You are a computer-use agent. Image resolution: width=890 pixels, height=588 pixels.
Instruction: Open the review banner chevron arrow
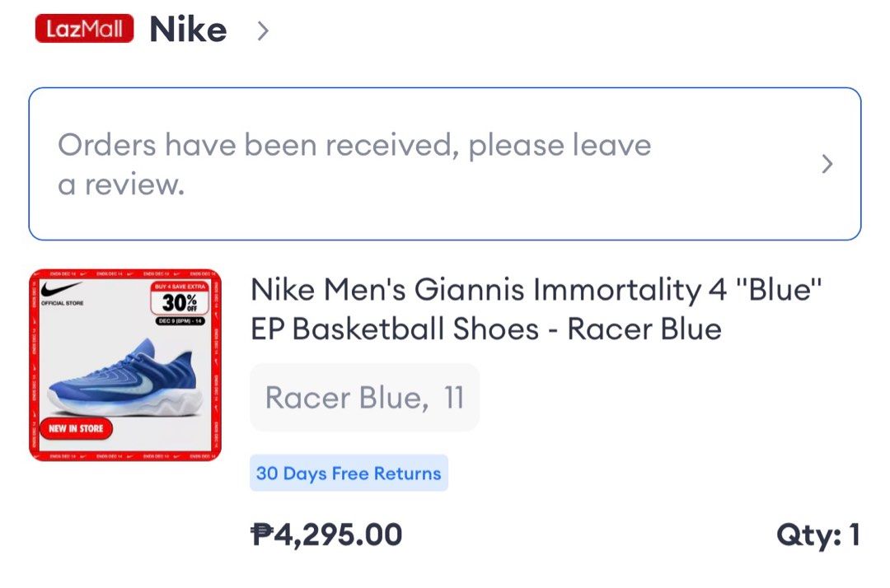point(827,164)
